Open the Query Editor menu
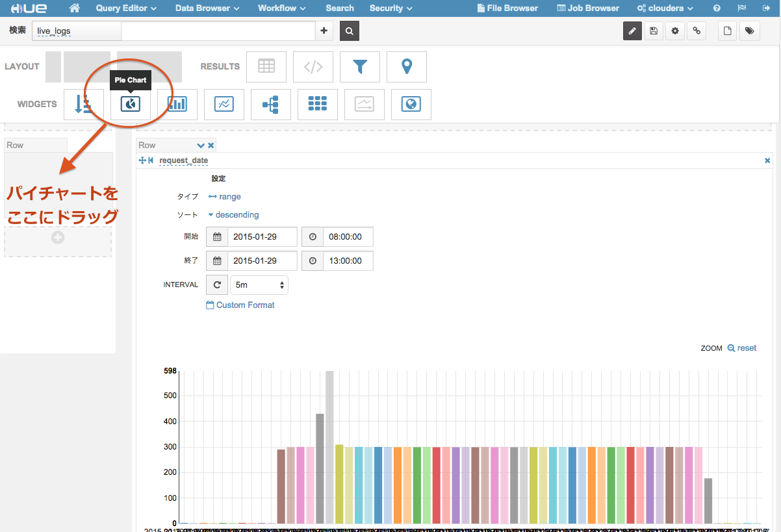The image size is (781, 532). (x=126, y=8)
